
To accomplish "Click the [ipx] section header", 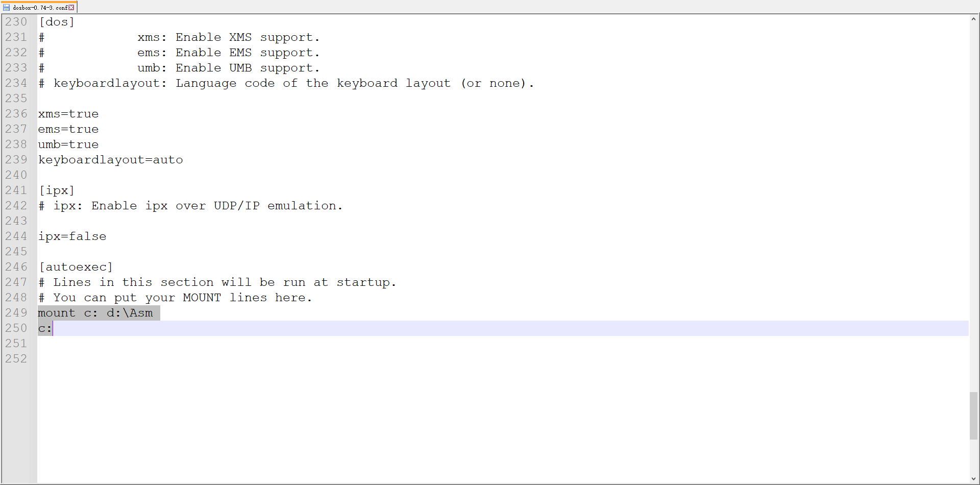I will pyautogui.click(x=57, y=190).
